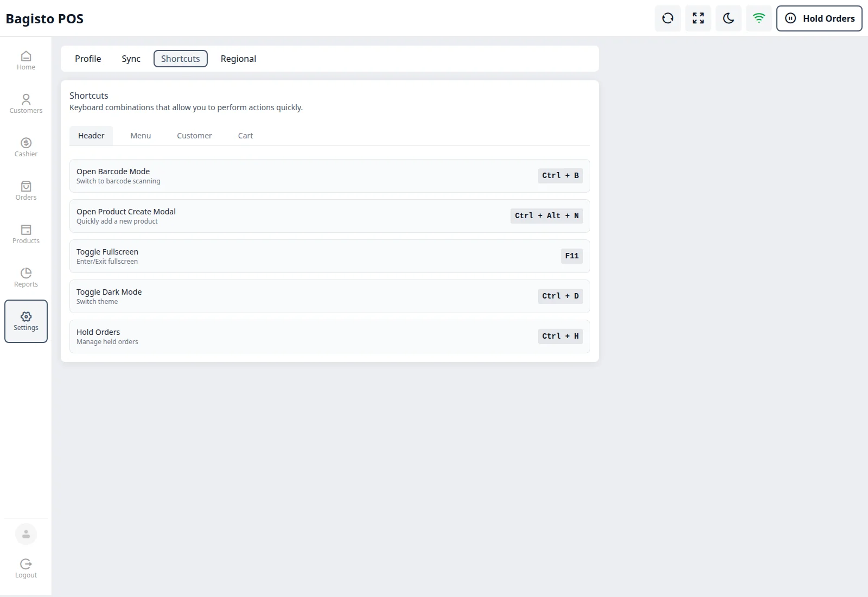868x597 pixels.
Task: Open the Orders sidebar item
Action: point(26,191)
